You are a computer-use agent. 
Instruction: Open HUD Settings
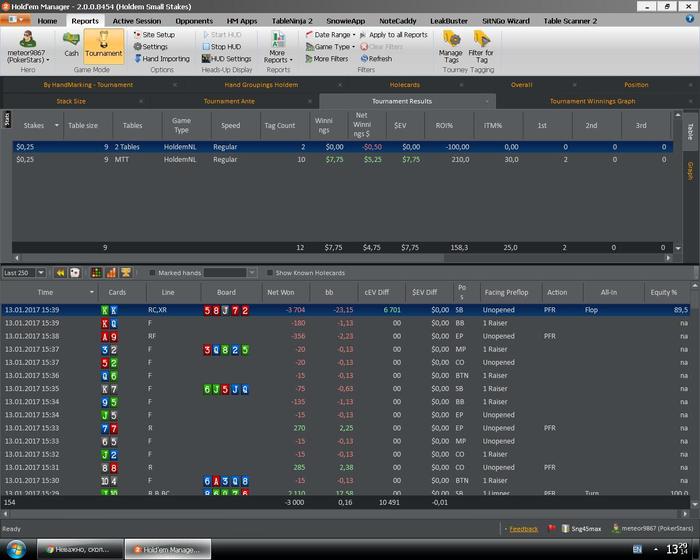click(x=227, y=59)
